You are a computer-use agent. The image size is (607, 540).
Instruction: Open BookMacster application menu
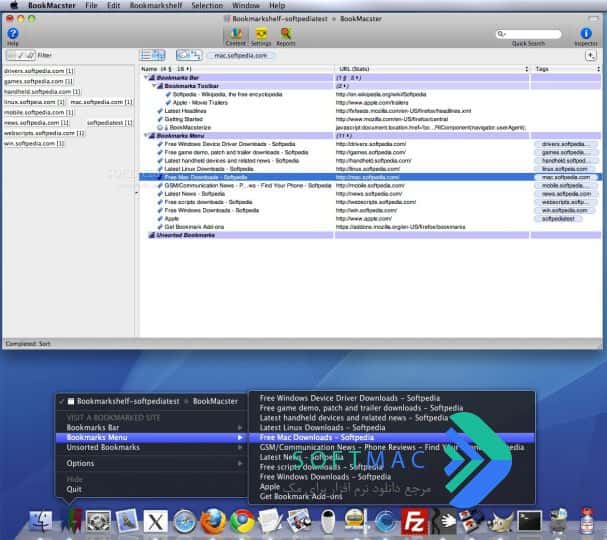(51, 5)
